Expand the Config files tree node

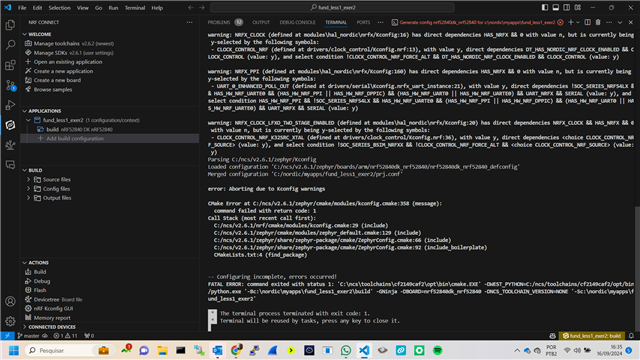(x=29, y=189)
